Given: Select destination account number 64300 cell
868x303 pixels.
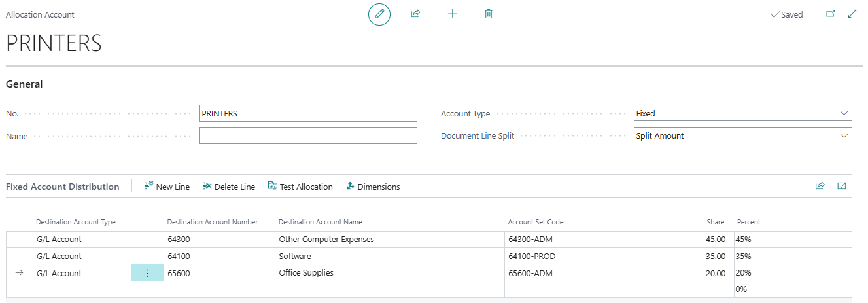Looking at the screenshot, I should click(218, 240).
